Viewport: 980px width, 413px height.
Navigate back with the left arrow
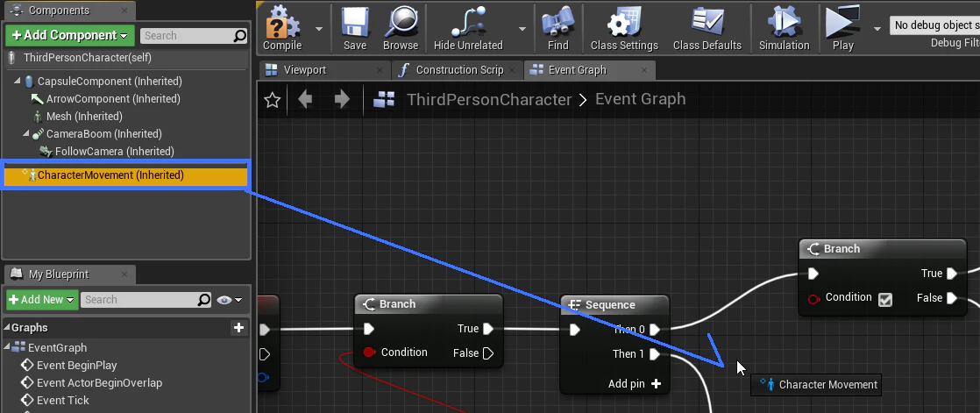point(305,99)
